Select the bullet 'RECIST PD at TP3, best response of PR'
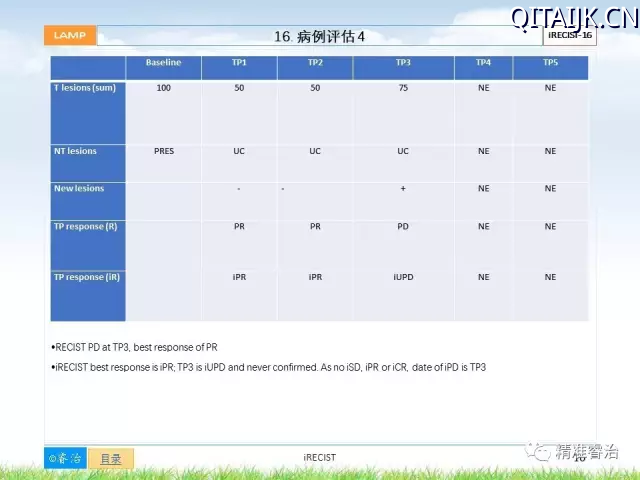 [x=134, y=347]
